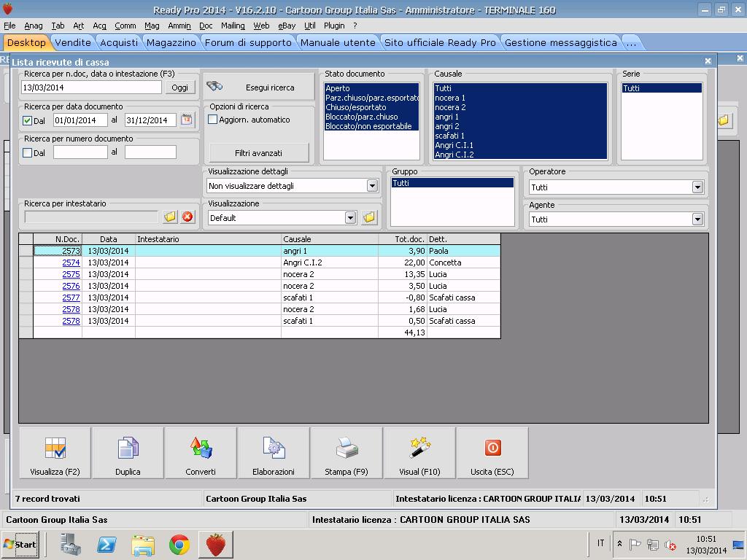Click the Visual (F10) wand icon
The height and width of the screenshot is (560, 747).
click(x=419, y=453)
